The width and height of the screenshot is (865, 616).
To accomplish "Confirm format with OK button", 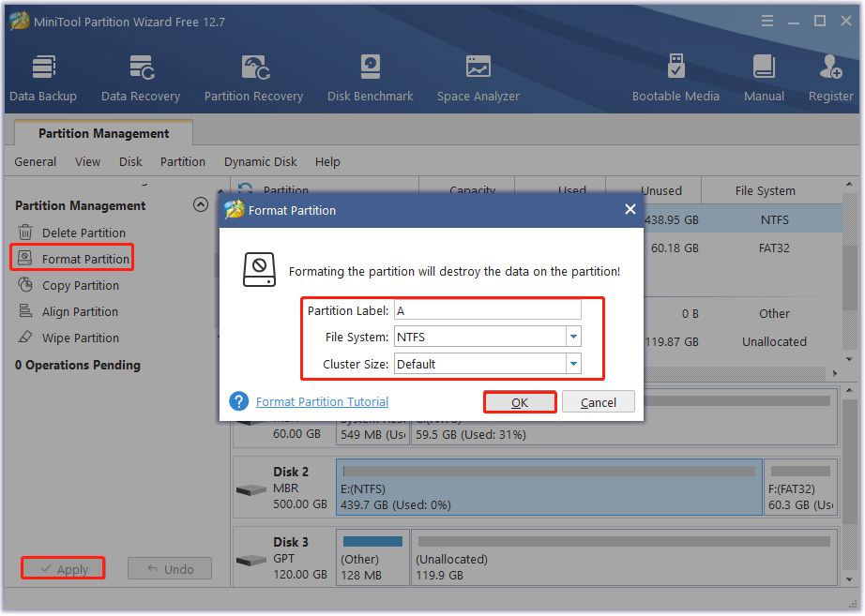I will click(520, 402).
